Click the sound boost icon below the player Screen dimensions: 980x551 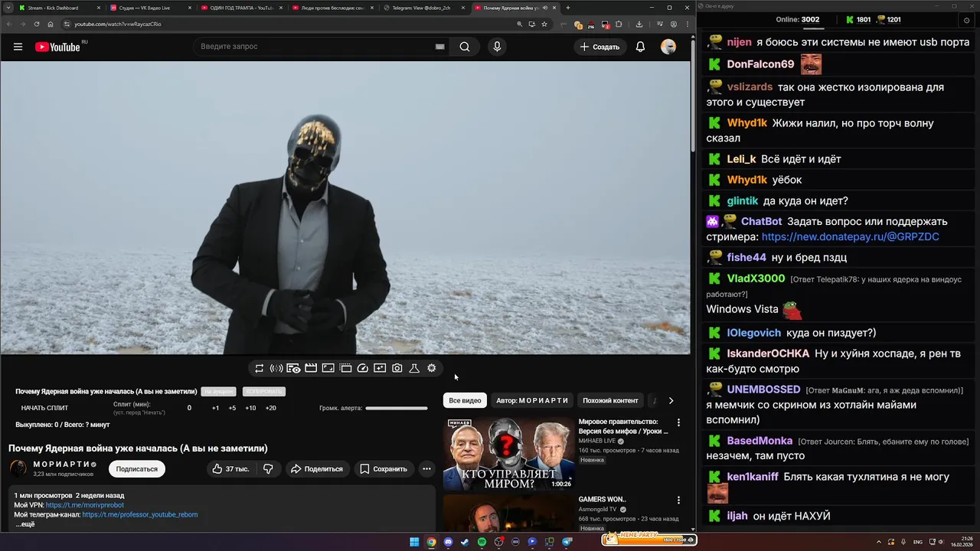(x=276, y=368)
